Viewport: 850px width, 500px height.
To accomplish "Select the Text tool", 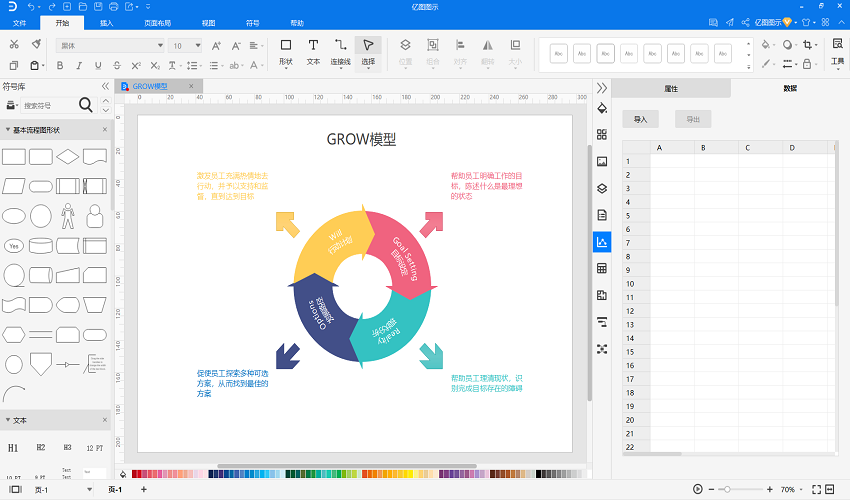I will coord(313,52).
